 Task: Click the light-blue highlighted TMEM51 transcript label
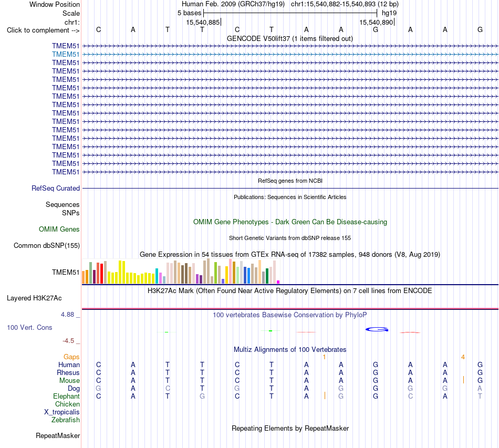point(66,55)
